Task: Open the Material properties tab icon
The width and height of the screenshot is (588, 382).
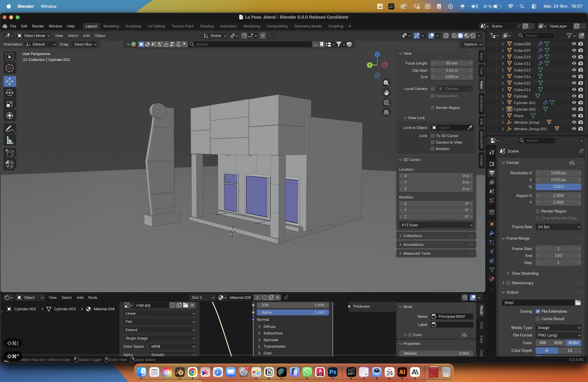Action: click(492, 279)
